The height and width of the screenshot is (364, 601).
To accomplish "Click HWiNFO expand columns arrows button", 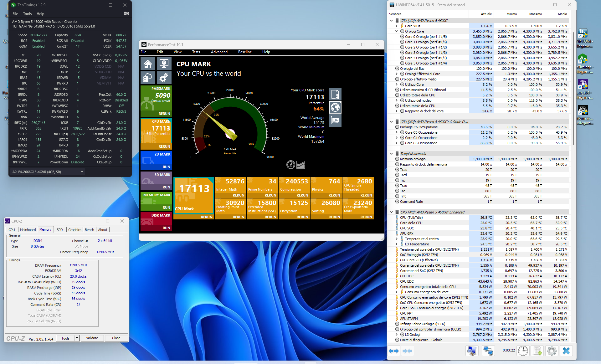I will point(394,351).
